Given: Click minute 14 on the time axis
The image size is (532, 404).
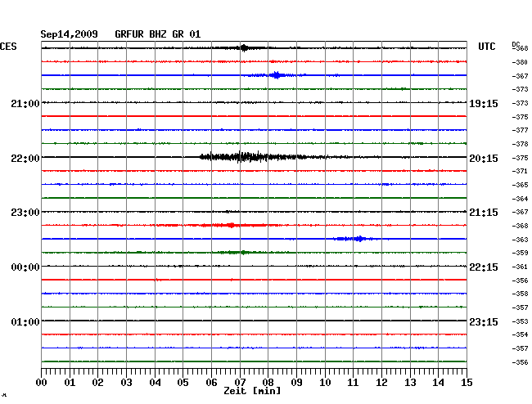Looking at the screenshot, I should tap(438, 382).
